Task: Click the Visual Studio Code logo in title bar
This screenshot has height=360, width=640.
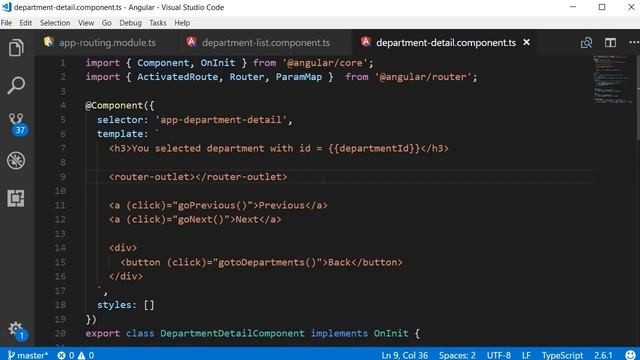Action: point(7,7)
